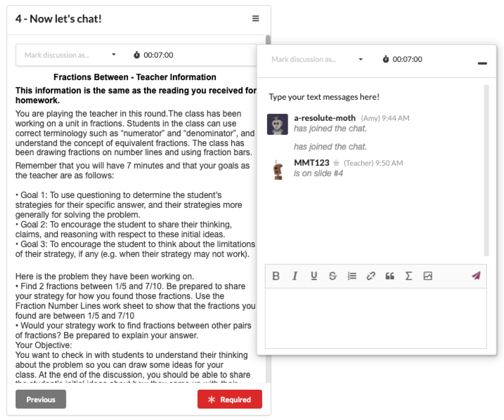Click the red Required button
Screen dimensions: 504x420
coord(230,399)
